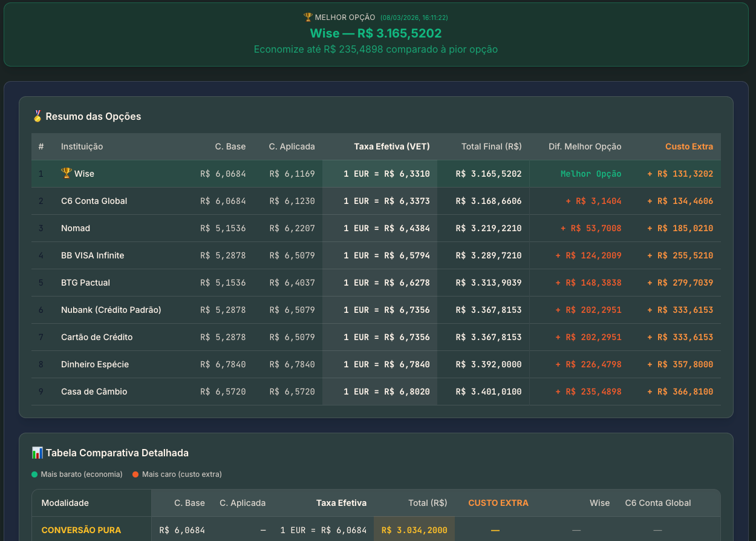Click the medal icon beside Resumo das Opções
Screen dimensions: 756x541
coord(37,116)
